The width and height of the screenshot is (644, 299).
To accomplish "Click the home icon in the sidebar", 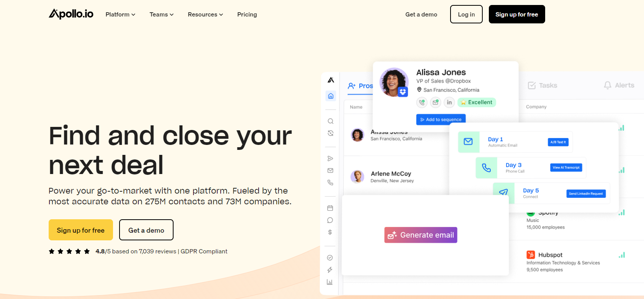I will pyautogui.click(x=331, y=96).
